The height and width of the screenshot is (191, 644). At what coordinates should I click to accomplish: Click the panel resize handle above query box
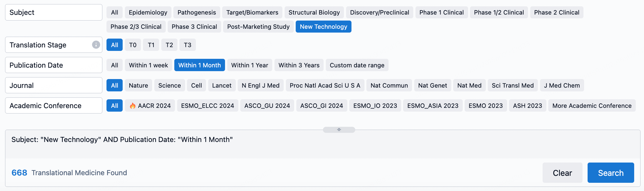[339, 130]
